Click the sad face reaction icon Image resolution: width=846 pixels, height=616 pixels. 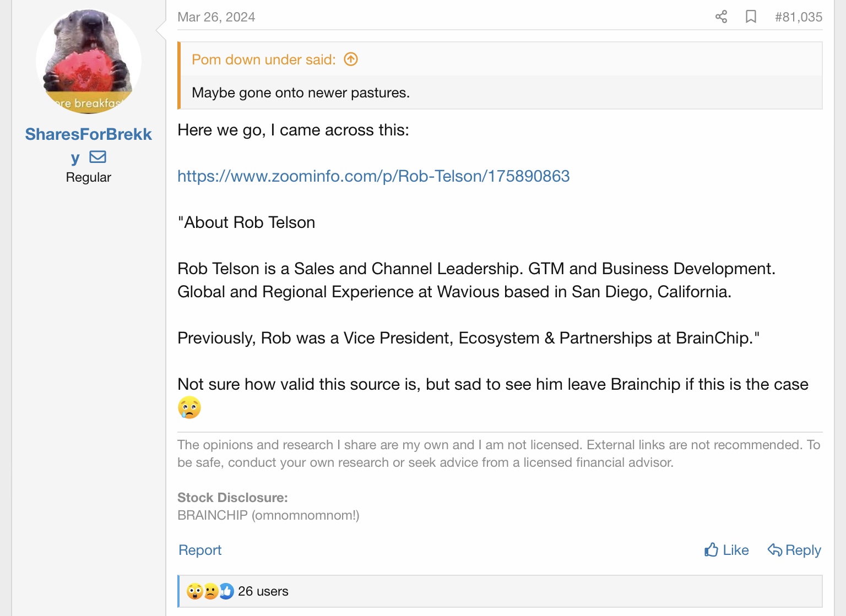point(210,591)
